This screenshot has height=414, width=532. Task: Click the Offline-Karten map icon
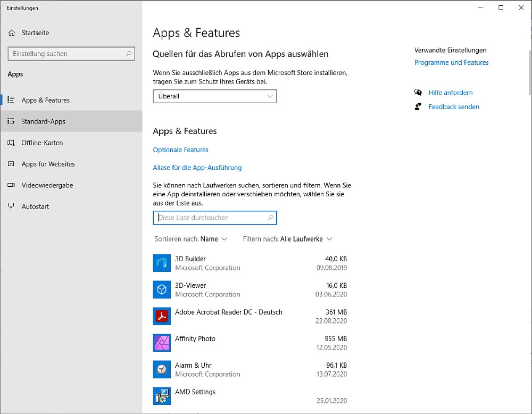(x=11, y=143)
